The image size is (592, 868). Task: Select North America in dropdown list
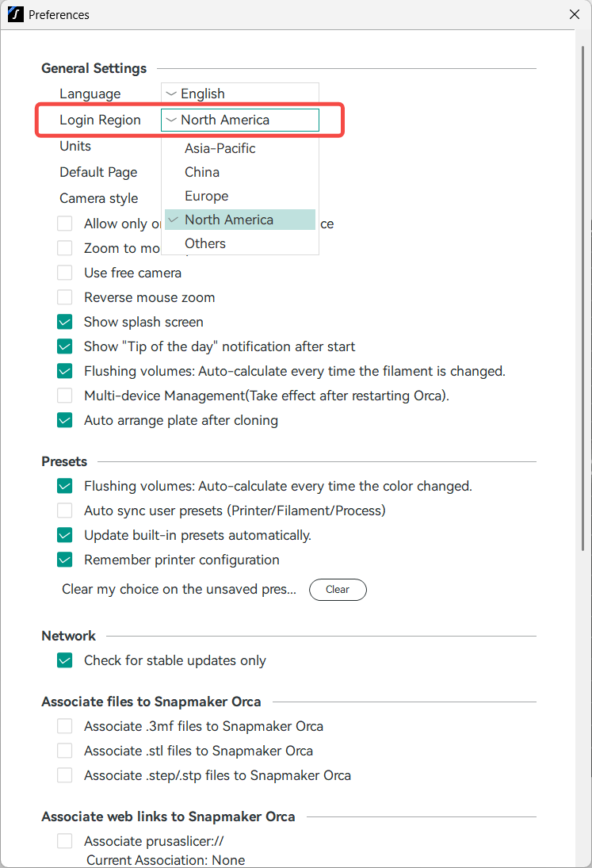point(229,220)
